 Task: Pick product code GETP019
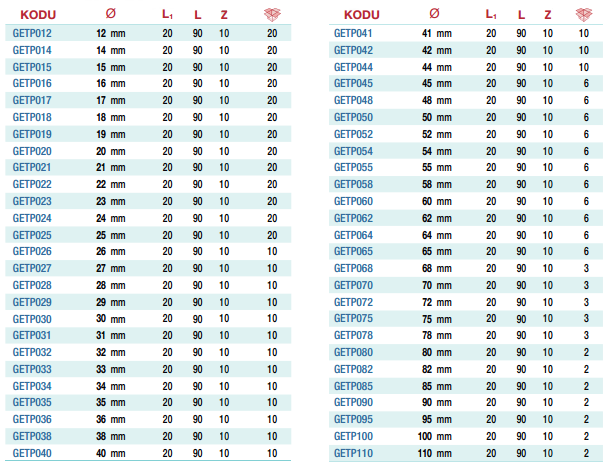click(32, 134)
